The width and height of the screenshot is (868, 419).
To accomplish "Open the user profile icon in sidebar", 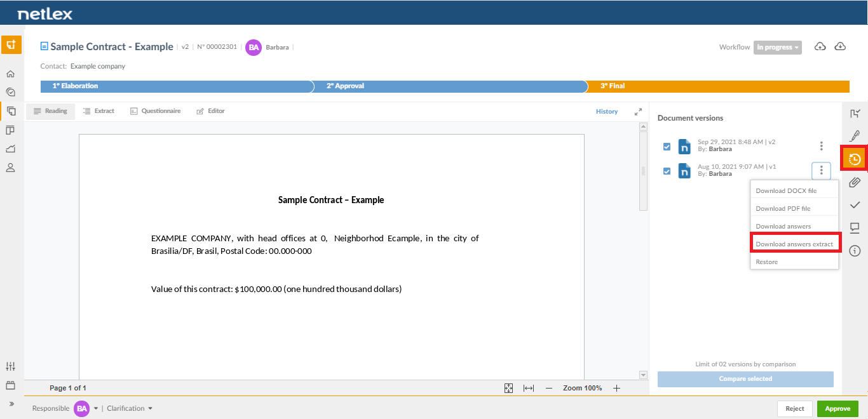I will tap(10, 168).
